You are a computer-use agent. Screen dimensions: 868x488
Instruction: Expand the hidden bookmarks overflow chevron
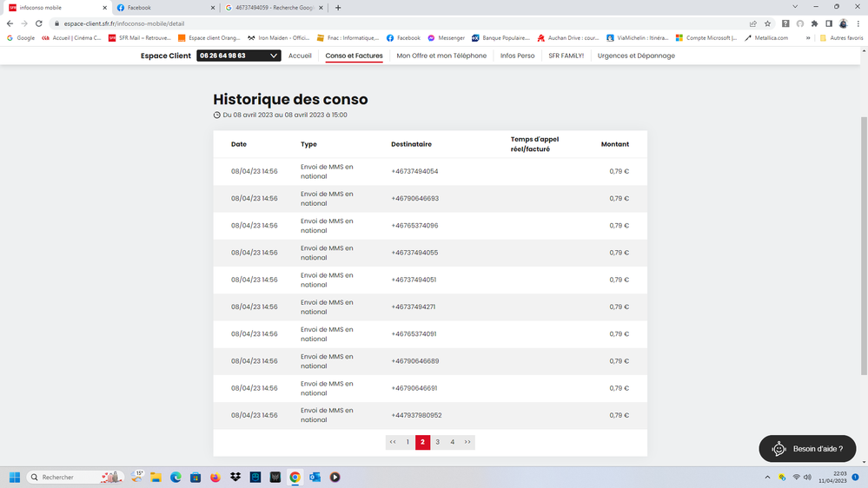809,38
